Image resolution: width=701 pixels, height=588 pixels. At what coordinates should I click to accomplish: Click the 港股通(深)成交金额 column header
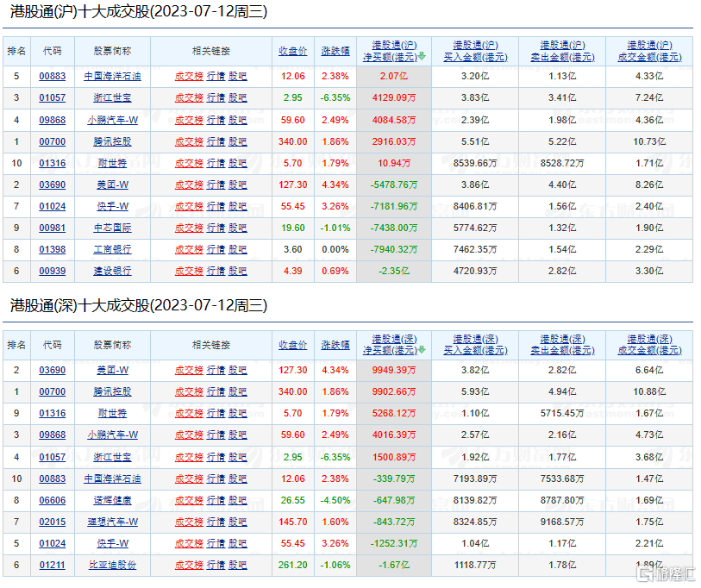pos(649,345)
